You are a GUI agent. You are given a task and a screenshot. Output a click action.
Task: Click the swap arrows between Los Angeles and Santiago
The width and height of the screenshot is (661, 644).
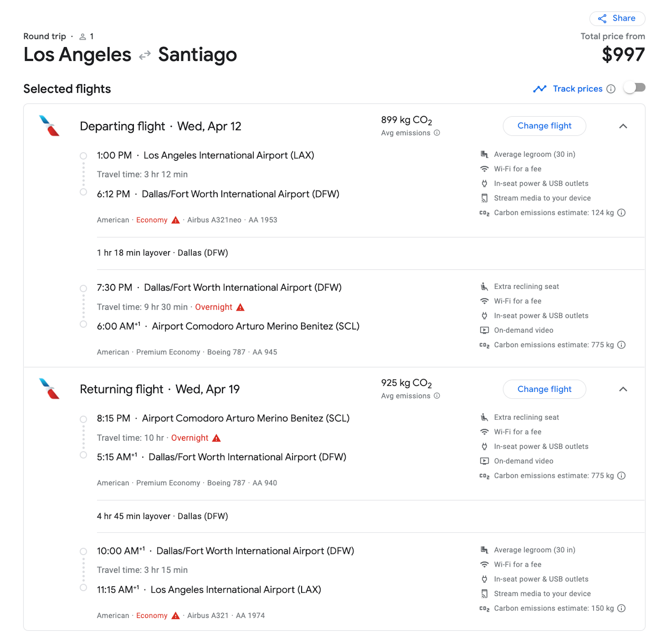pyautogui.click(x=144, y=55)
